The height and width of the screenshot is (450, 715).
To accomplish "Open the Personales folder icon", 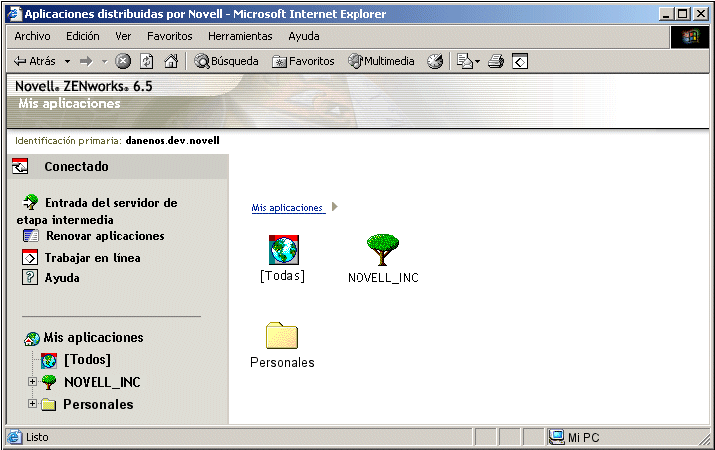I will pyautogui.click(x=282, y=336).
